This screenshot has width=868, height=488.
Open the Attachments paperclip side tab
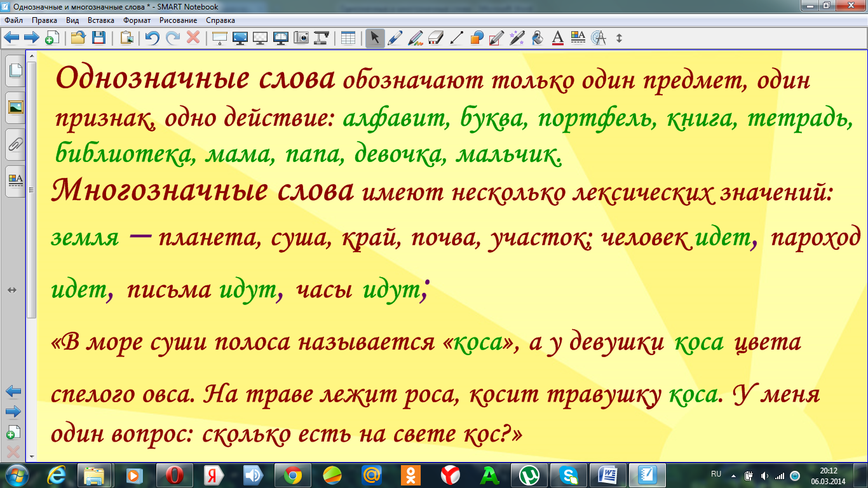click(x=15, y=144)
